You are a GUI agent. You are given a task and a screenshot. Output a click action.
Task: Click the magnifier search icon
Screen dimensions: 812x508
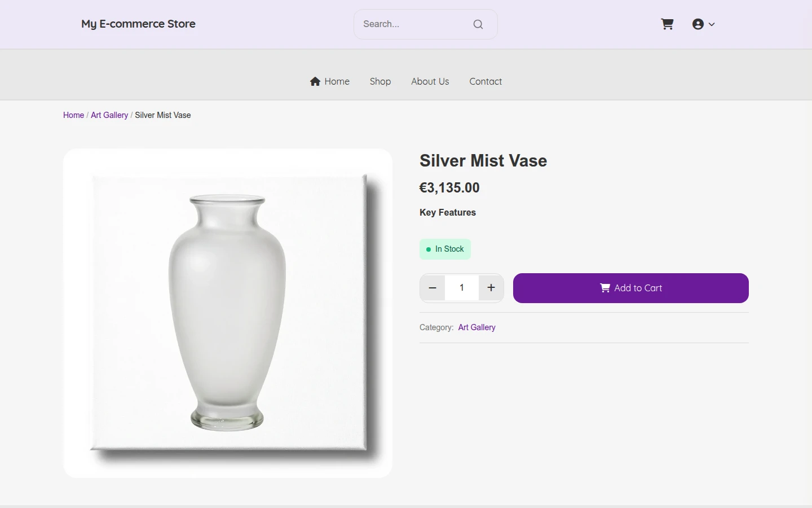coord(478,24)
